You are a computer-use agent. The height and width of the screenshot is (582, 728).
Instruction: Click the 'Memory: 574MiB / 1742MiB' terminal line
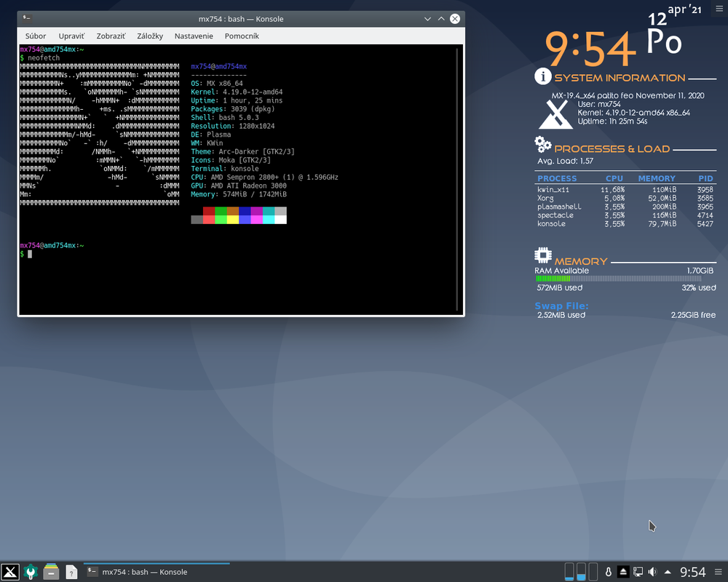click(239, 194)
